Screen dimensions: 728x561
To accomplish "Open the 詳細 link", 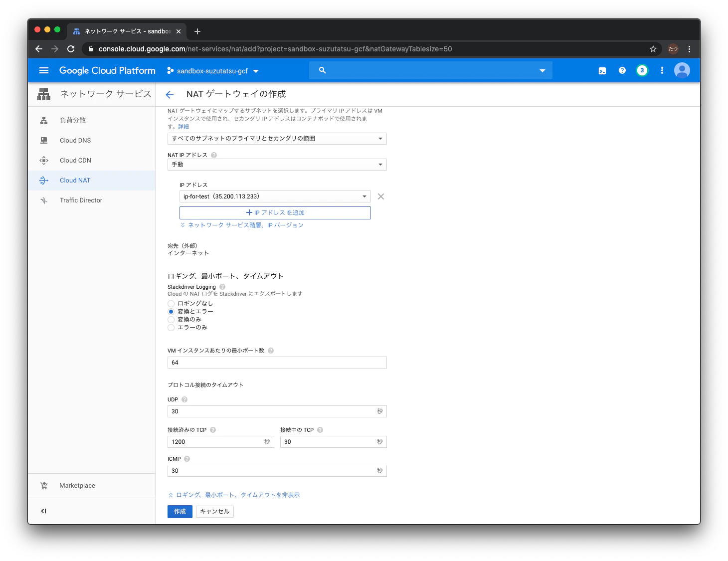I will [183, 127].
